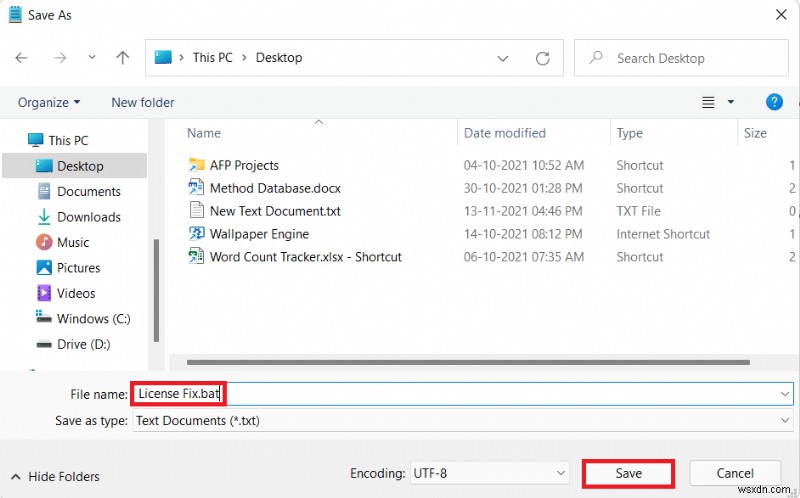The image size is (800, 498).
Task: Expand the File name dropdown arrow
Action: point(785,394)
